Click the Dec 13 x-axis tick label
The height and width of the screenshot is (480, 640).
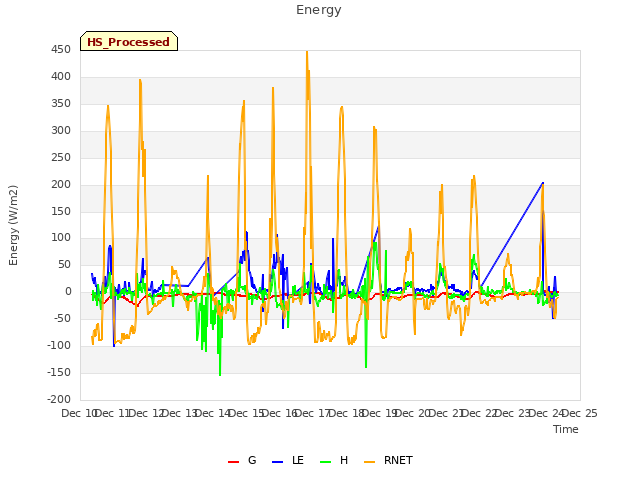tap(180, 413)
